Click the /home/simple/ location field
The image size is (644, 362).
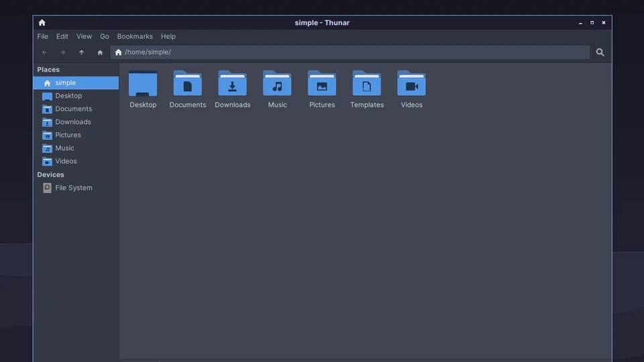350,52
